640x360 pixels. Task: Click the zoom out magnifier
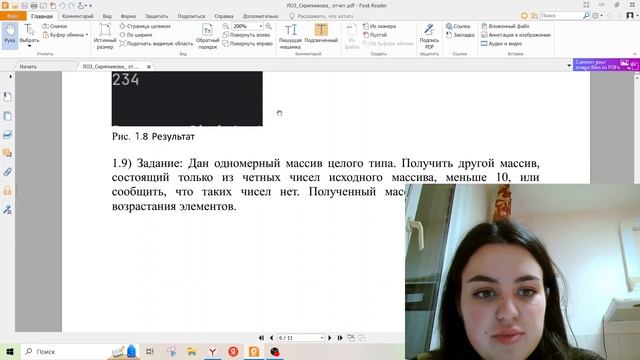coord(226,26)
